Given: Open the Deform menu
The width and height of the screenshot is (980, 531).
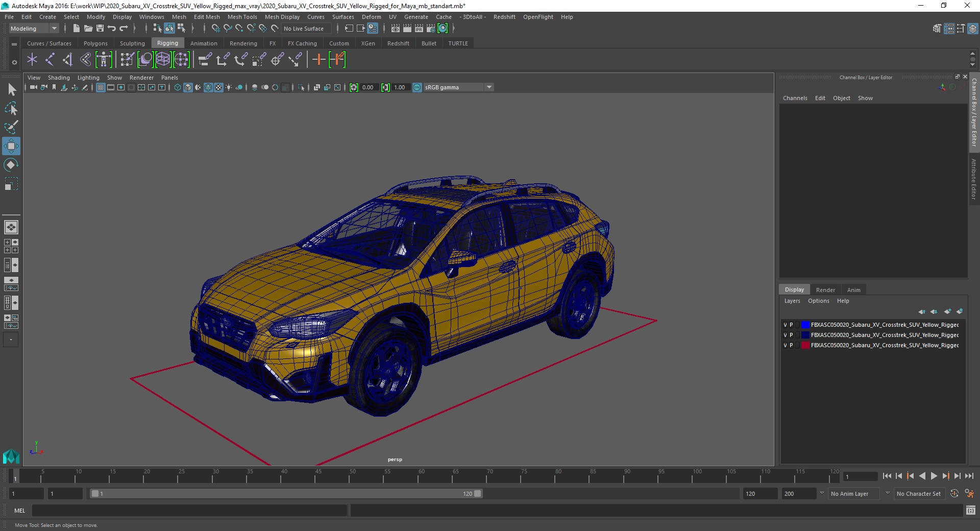Looking at the screenshot, I should tap(372, 17).
